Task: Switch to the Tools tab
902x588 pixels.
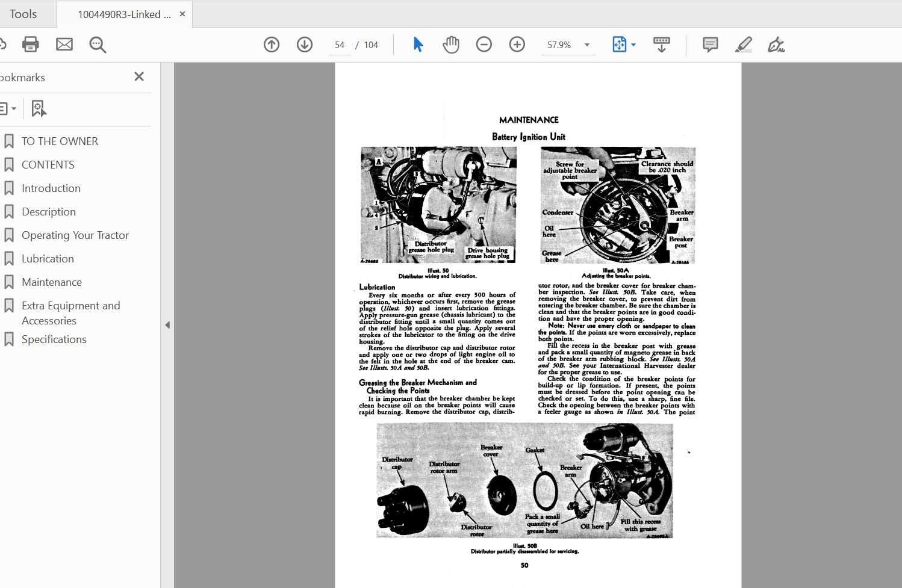Action: click(23, 14)
